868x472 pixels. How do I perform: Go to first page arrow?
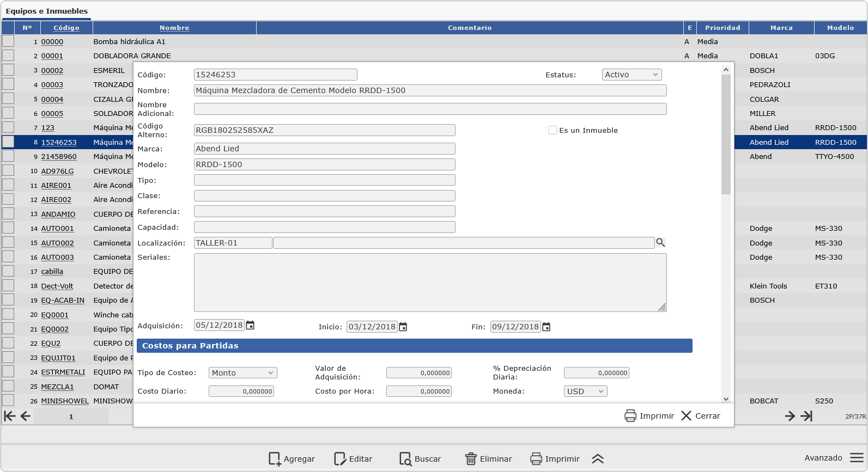tap(10, 416)
